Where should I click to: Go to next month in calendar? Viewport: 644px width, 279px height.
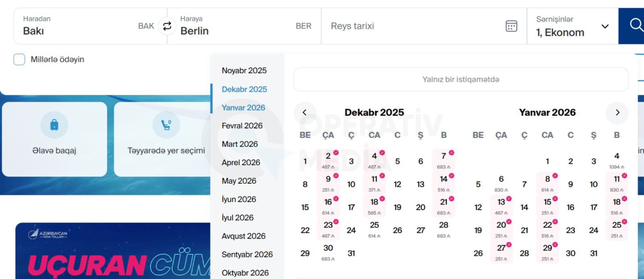pos(617,113)
